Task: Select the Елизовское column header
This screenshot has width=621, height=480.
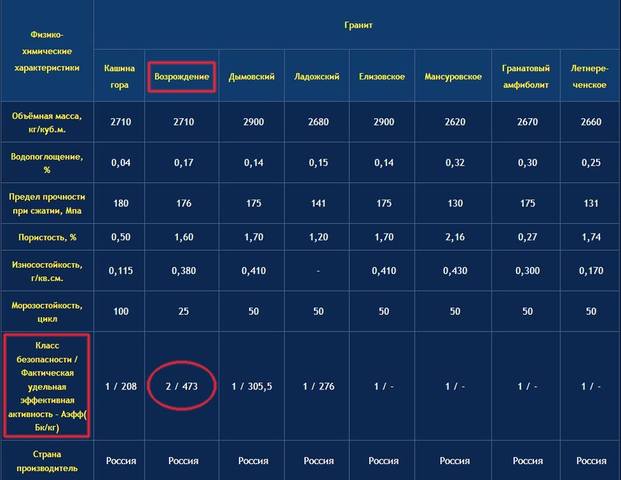Action: tap(382, 76)
